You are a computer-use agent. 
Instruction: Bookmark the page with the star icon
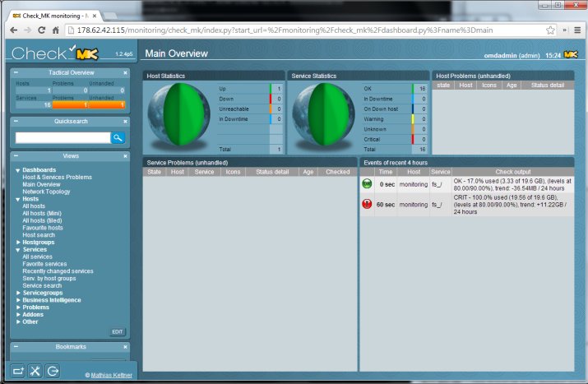[550, 30]
